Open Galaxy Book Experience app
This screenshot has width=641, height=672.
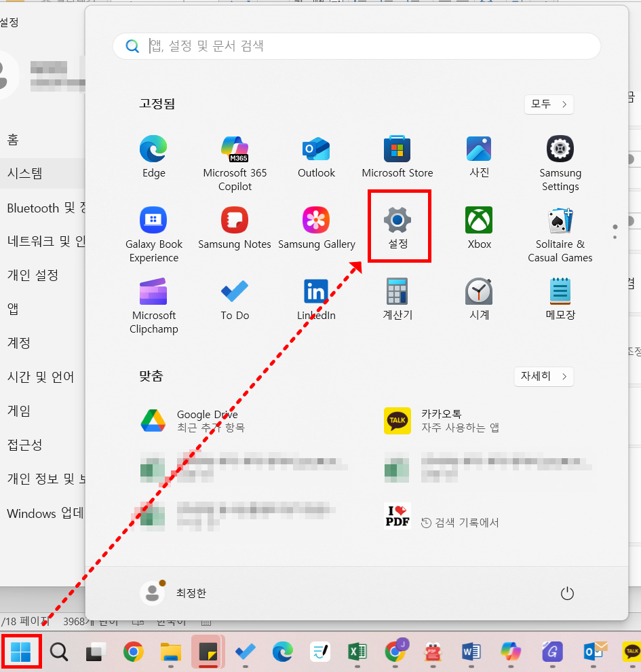[x=153, y=234]
